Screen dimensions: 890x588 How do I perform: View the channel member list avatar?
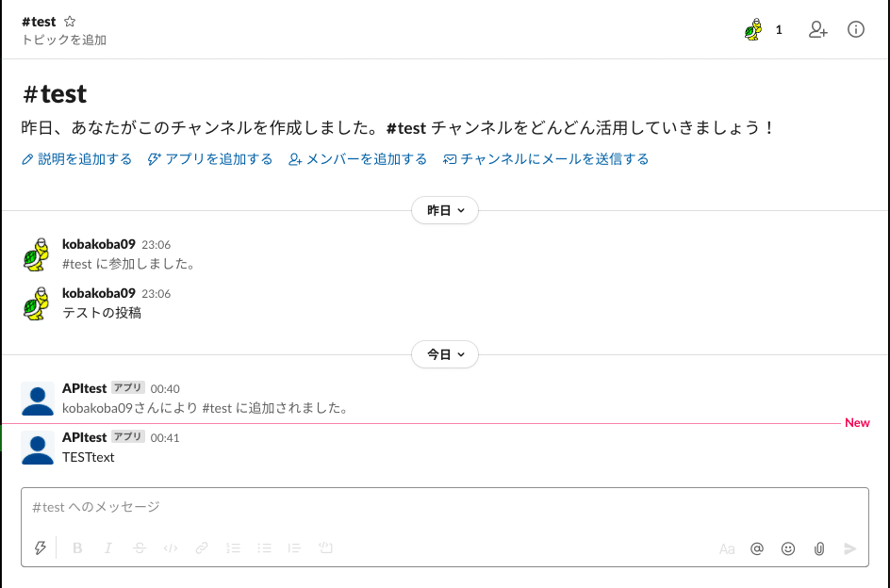(x=752, y=30)
